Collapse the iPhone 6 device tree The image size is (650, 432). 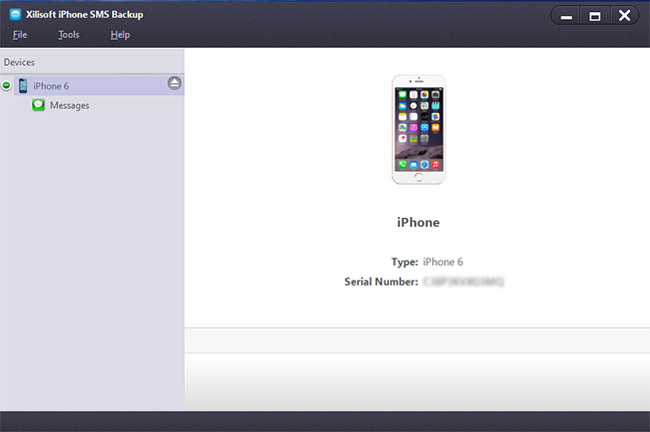6,85
